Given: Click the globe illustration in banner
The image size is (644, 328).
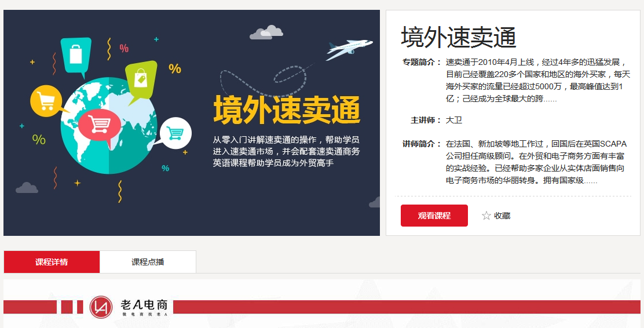Looking at the screenshot, I should (x=109, y=125).
